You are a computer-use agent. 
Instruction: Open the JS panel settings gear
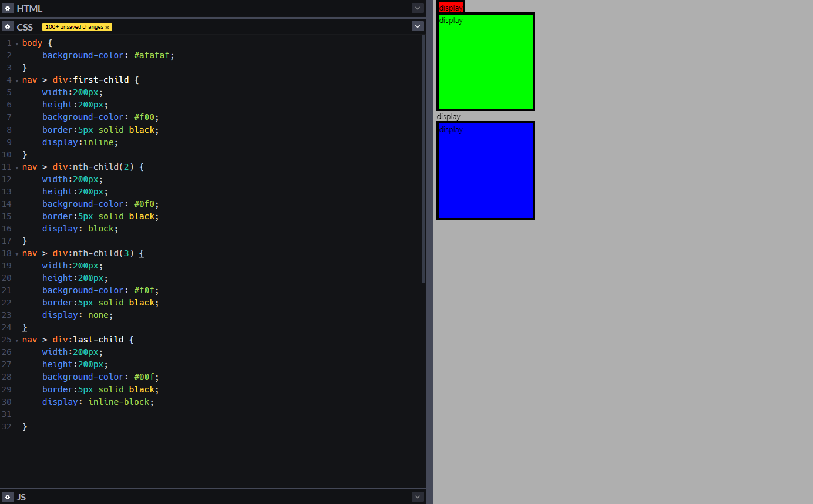8,496
